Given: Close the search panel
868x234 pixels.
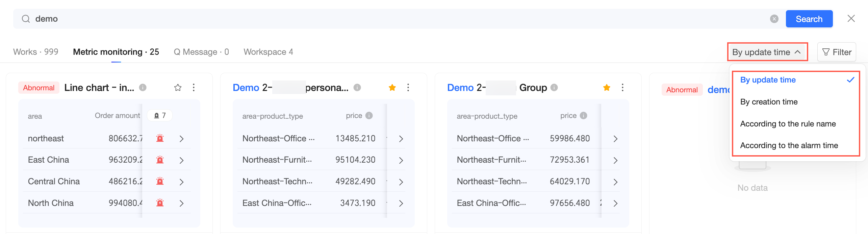Looking at the screenshot, I should (851, 19).
